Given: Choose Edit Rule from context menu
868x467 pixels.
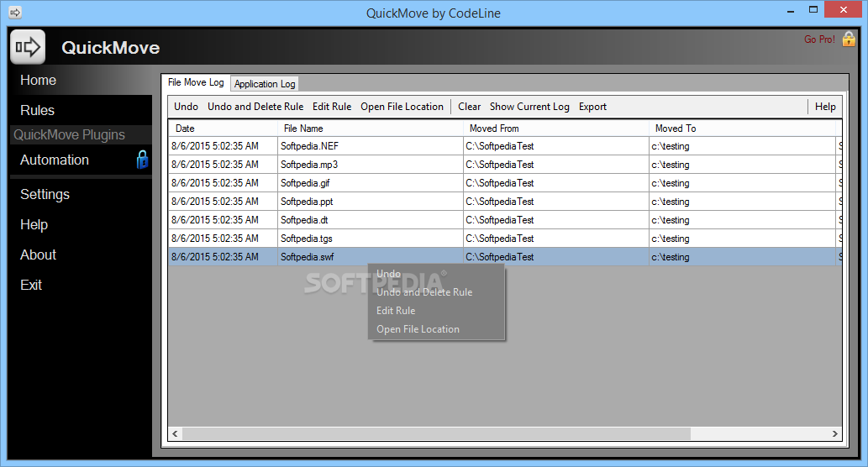Looking at the screenshot, I should tap(396, 311).
